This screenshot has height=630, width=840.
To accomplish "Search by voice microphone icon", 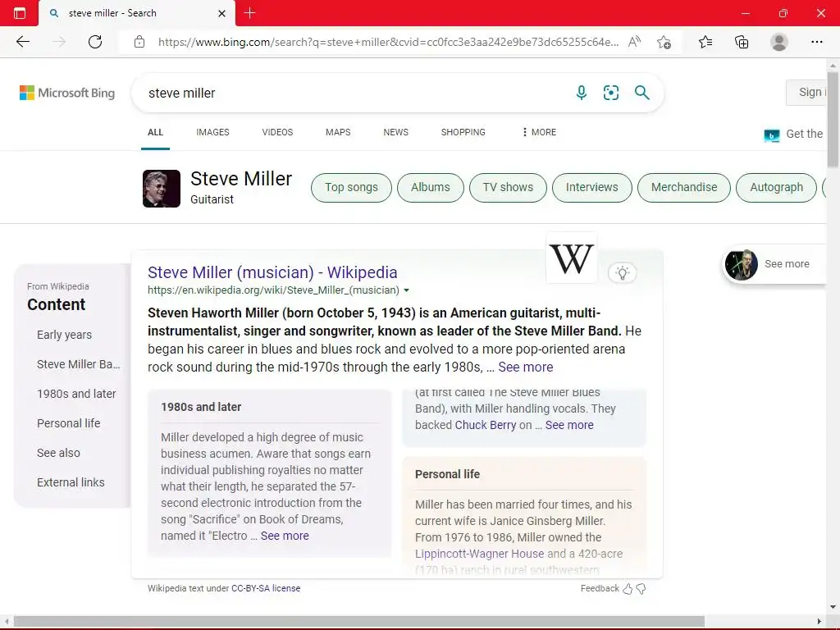I will coord(582,93).
